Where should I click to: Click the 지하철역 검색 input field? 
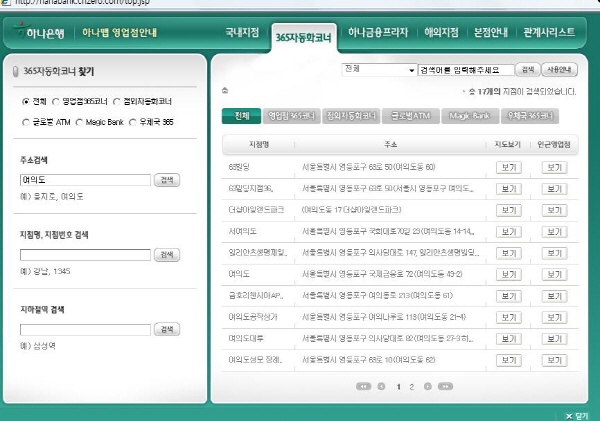84,329
